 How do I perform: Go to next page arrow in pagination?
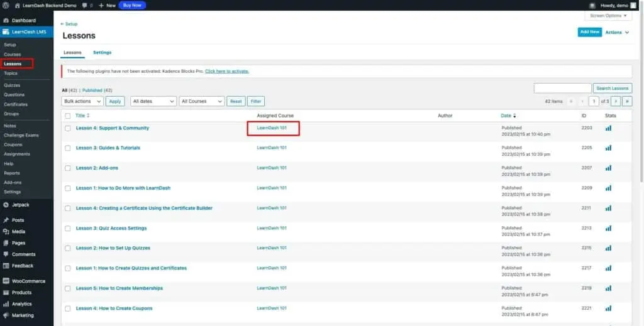pos(616,101)
